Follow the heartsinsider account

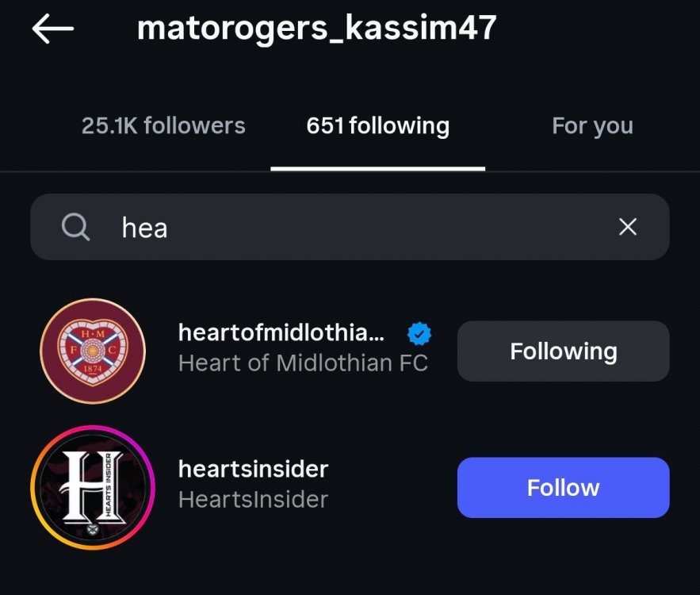(x=563, y=487)
